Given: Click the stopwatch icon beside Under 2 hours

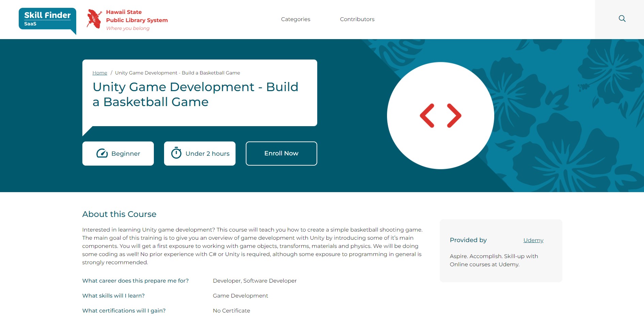Looking at the screenshot, I should point(176,153).
